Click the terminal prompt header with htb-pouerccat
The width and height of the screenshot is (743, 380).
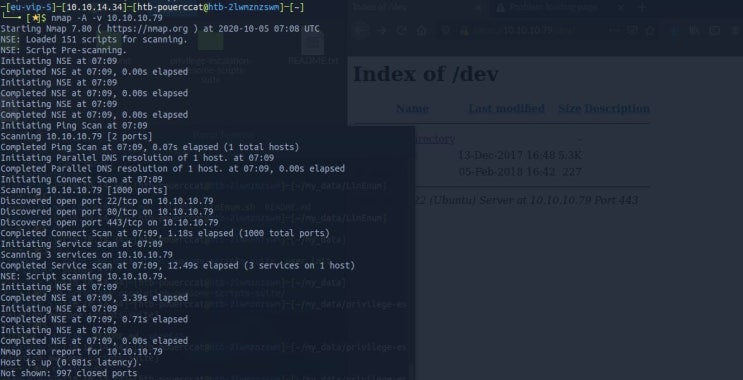153,7
